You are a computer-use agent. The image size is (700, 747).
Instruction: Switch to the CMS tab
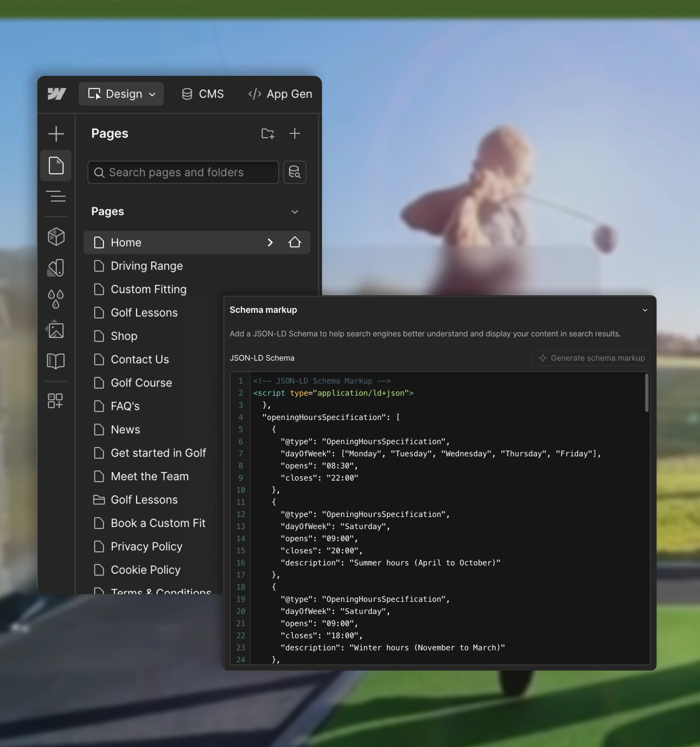[x=203, y=94]
